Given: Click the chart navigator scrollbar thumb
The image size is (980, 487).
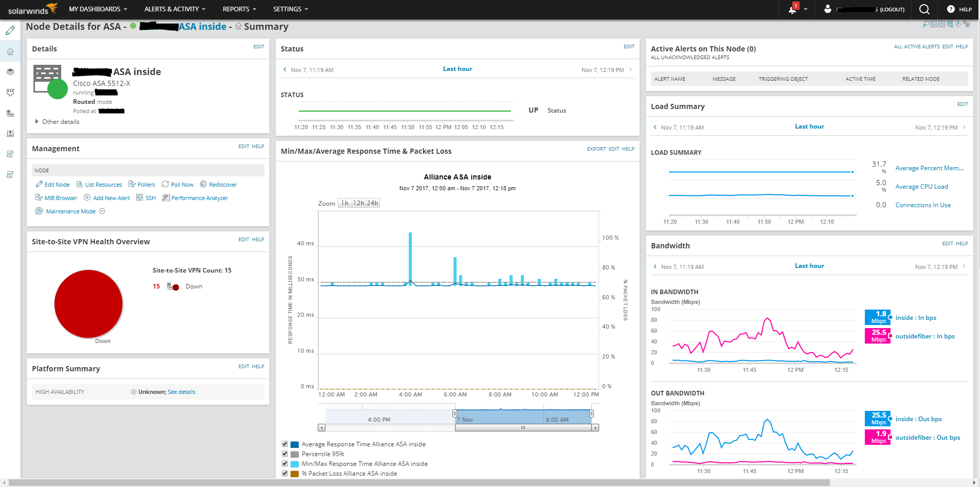Looking at the screenshot, I should click(x=523, y=427).
